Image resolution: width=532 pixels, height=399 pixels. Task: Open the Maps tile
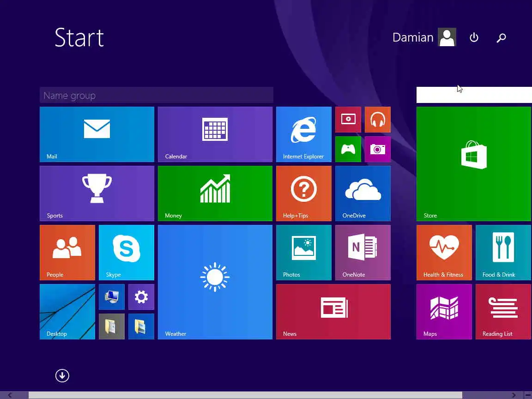click(444, 311)
